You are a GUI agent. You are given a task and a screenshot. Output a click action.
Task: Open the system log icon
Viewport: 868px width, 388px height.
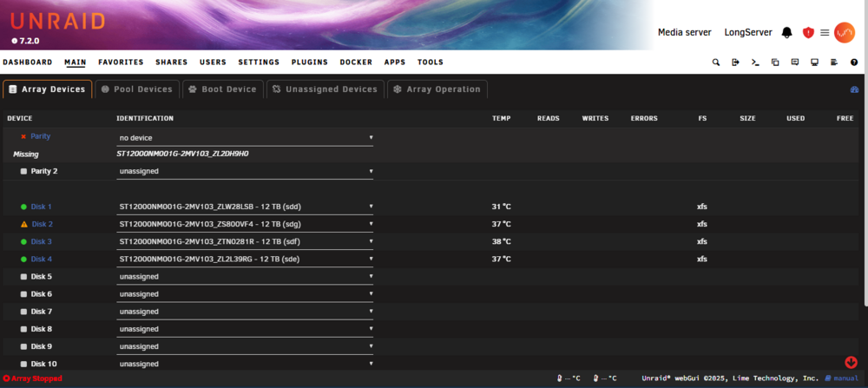pyautogui.click(x=834, y=62)
